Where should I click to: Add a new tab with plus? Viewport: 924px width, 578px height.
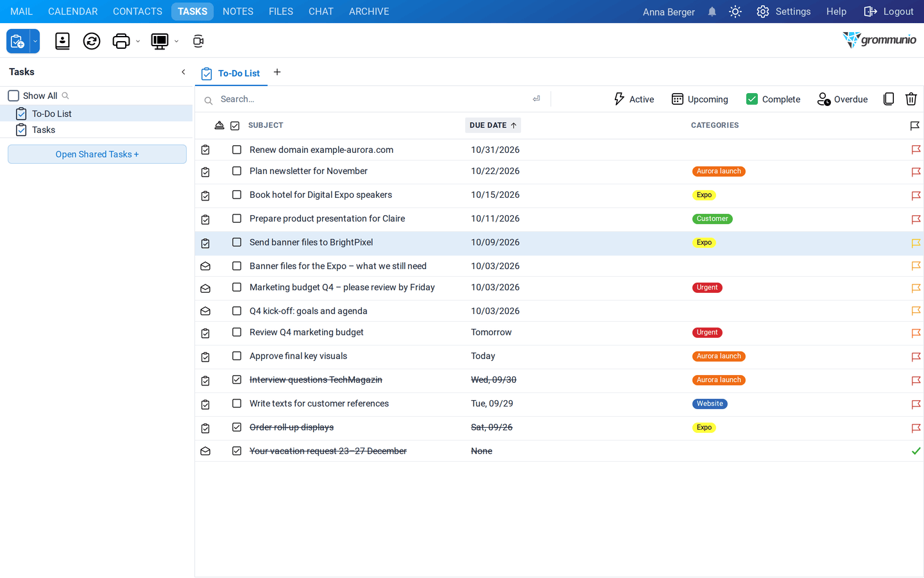point(277,72)
